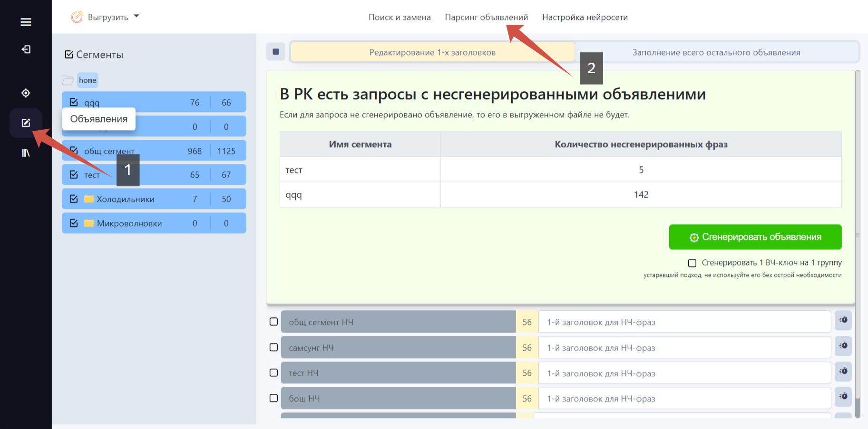This screenshot has height=429, width=868.
Task: Toggle the Холодильники segment checkbox
Action: pyautogui.click(x=74, y=199)
